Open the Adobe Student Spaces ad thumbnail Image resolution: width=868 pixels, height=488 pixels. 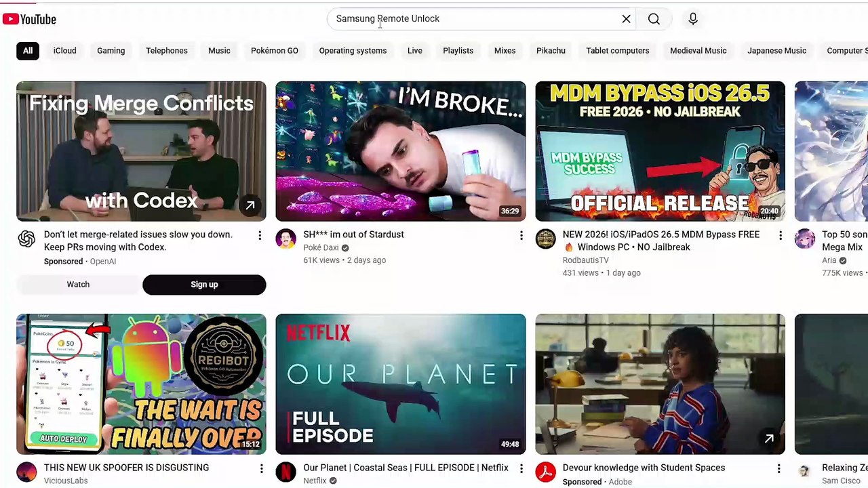pyautogui.click(x=660, y=384)
